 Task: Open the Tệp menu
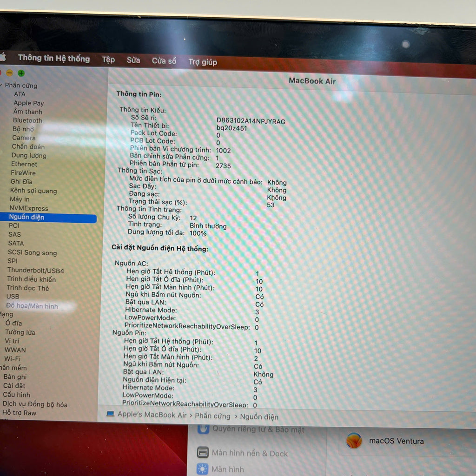[x=108, y=60]
